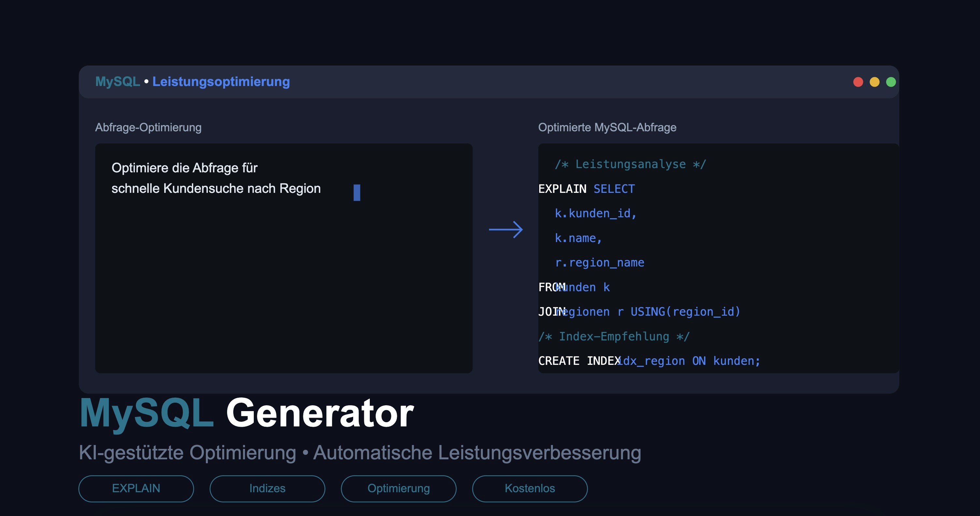Click 'idx_region ON kunden;' code text
The height and width of the screenshot is (516, 980).
coord(689,361)
